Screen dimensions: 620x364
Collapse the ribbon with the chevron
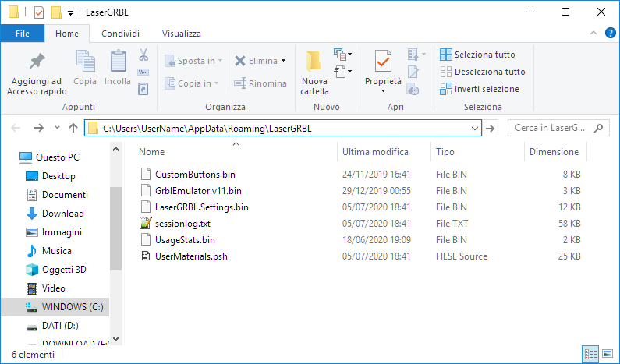(x=593, y=34)
